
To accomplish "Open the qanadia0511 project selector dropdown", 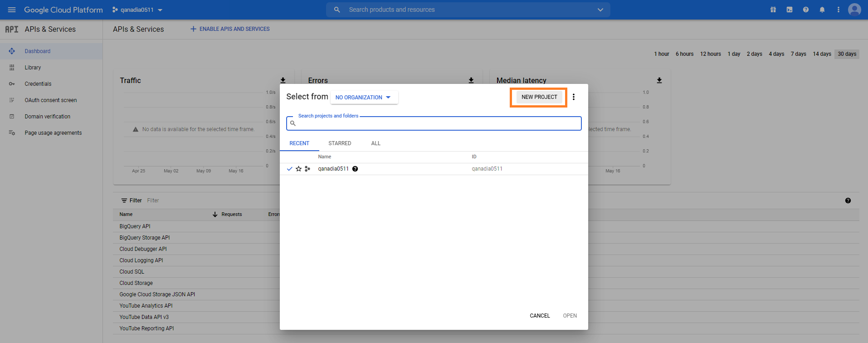I will tap(137, 10).
